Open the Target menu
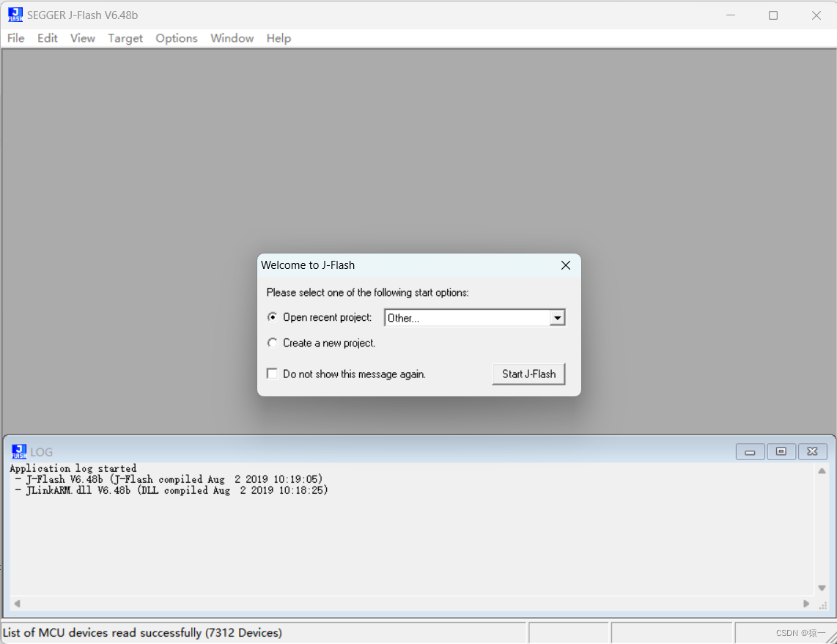This screenshot has width=837, height=644. tap(125, 38)
